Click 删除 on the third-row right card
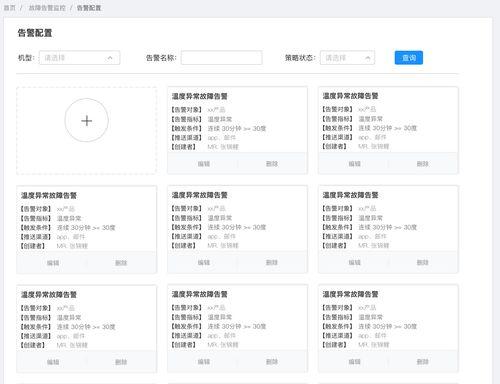 [422, 362]
